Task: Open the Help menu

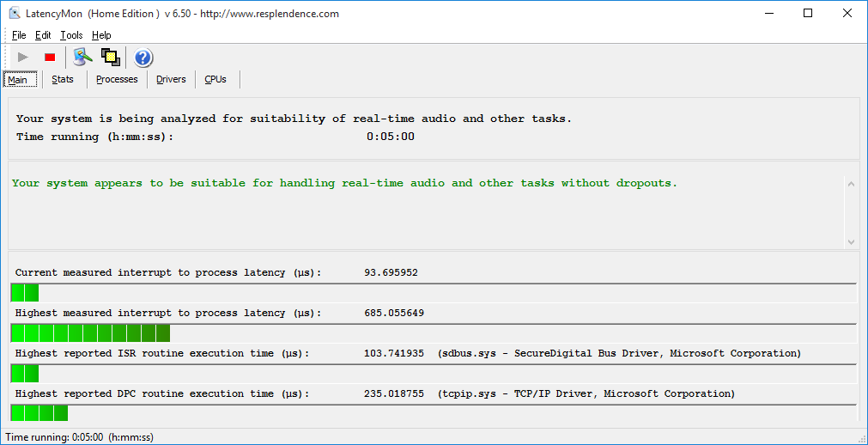Action: [x=101, y=35]
